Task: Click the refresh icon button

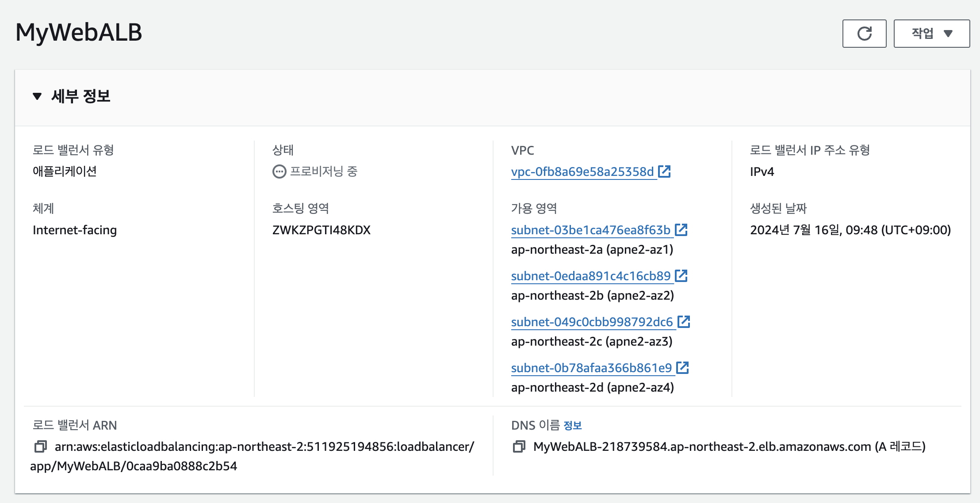Action: coord(864,34)
